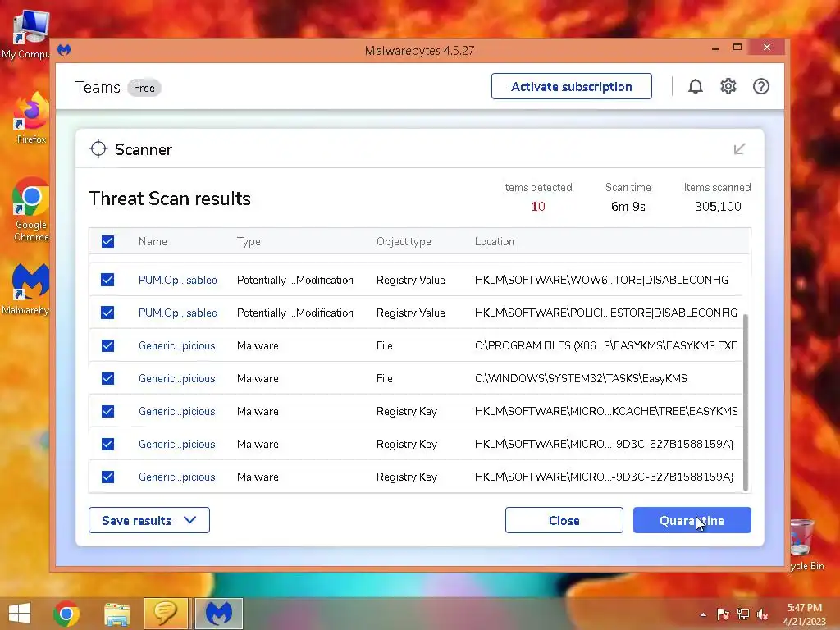Open the yellow chat app on the taskbar
840x630 pixels.
click(166, 614)
